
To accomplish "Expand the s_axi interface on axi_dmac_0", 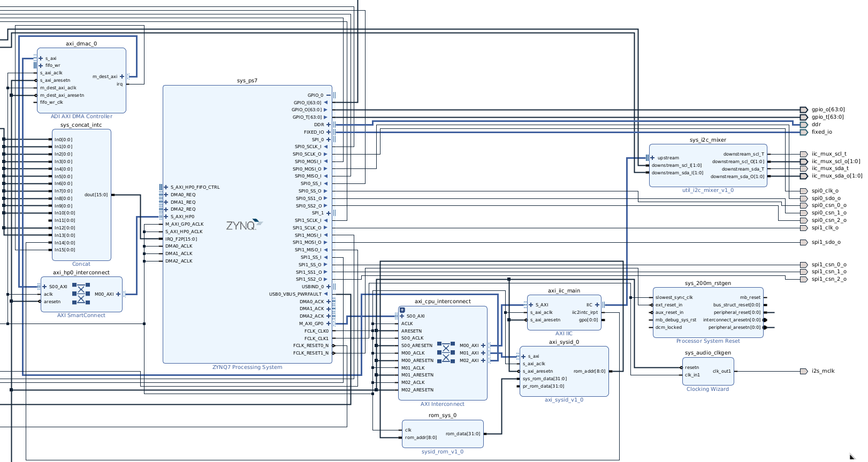I will coord(41,58).
